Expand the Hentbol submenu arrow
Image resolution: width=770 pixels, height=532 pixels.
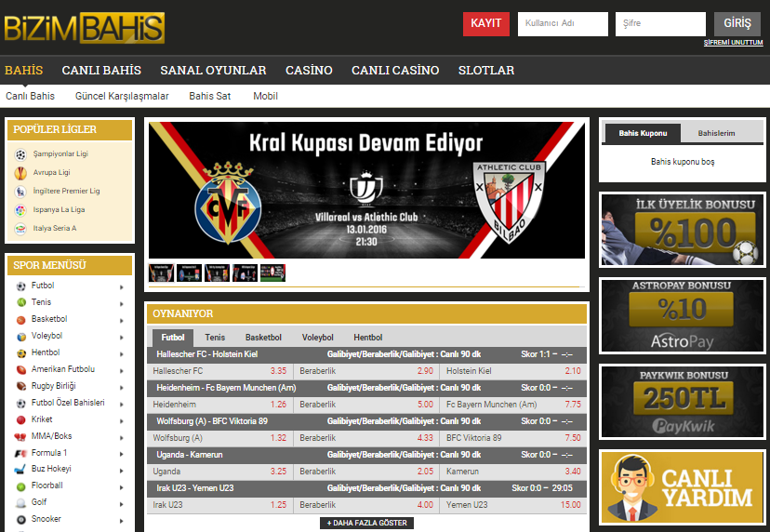[x=121, y=354]
